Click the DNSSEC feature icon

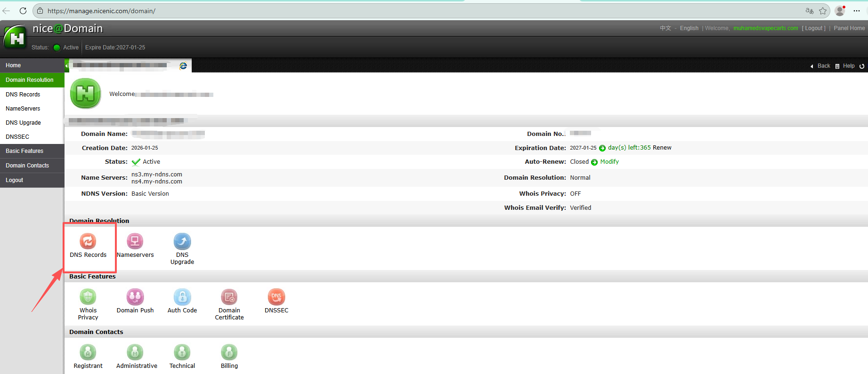[276, 297]
